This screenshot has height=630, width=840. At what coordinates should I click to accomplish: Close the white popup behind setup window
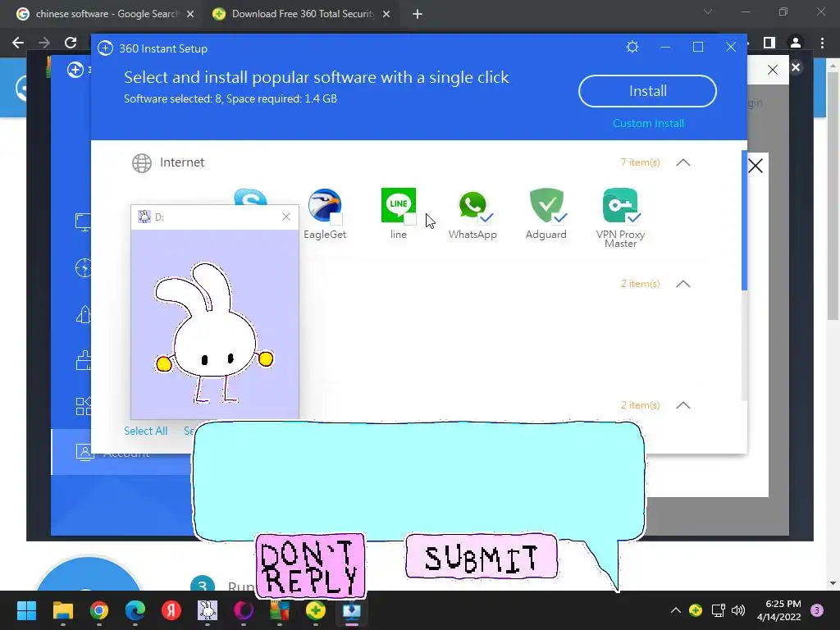(756, 166)
